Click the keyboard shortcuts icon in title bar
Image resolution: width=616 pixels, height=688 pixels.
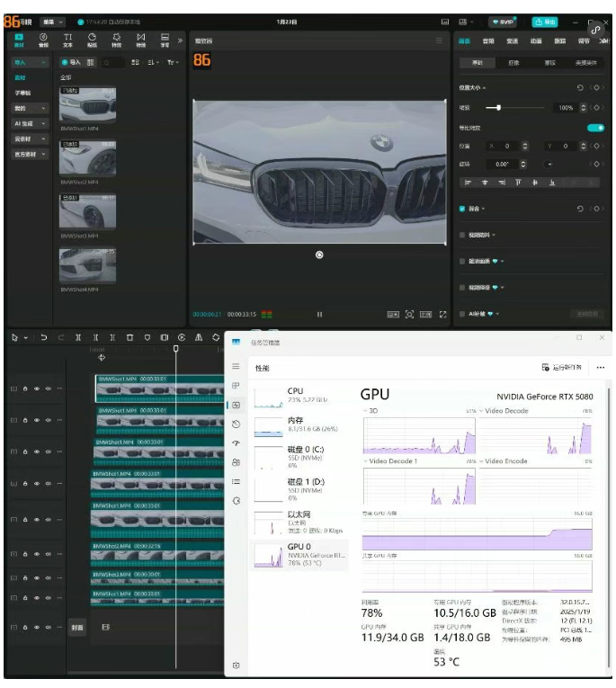tap(445, 22)
